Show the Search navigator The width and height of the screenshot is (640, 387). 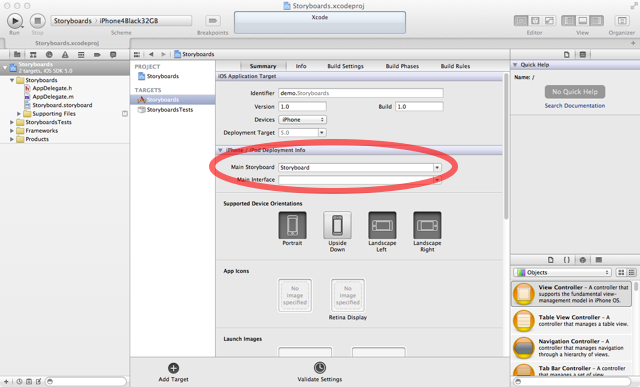[x=49, y=54]
